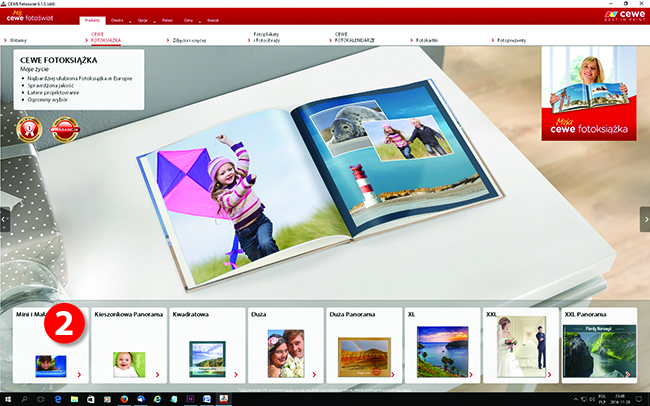Open the Koszyk menu
The image size is (650, 406).
[212, 19]
